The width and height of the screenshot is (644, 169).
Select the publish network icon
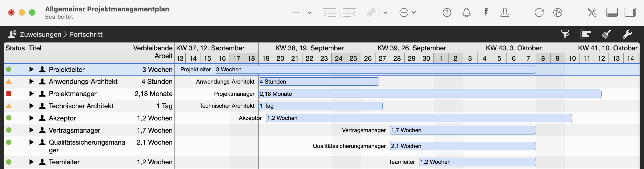[558, 12]
